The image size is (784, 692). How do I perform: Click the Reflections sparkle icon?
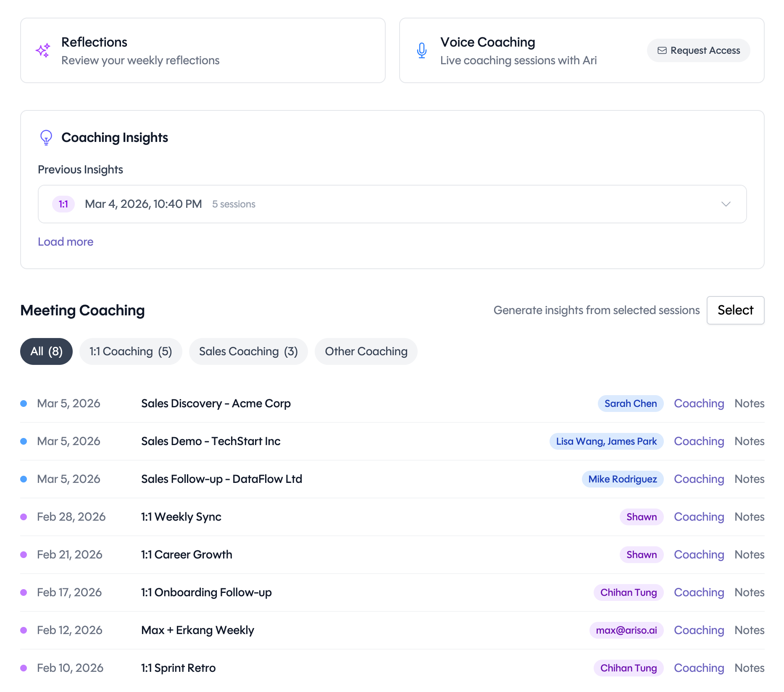point(42,50)
